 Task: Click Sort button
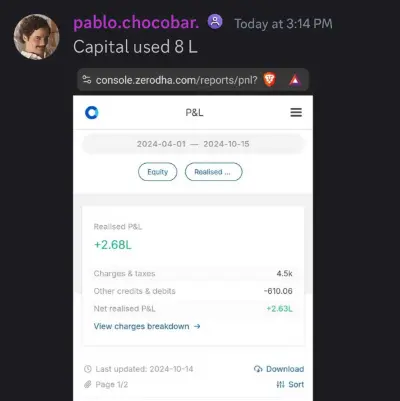click(x=290, y=385)
